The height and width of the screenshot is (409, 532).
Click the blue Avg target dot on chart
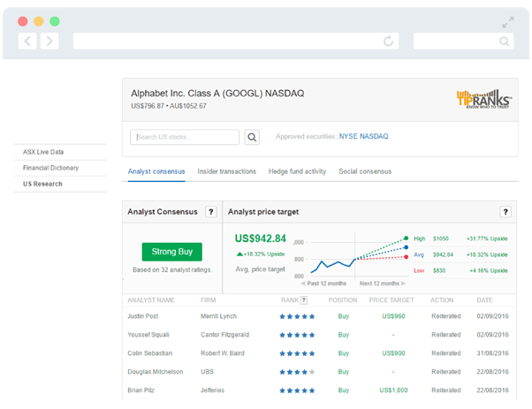pos(407,247)
